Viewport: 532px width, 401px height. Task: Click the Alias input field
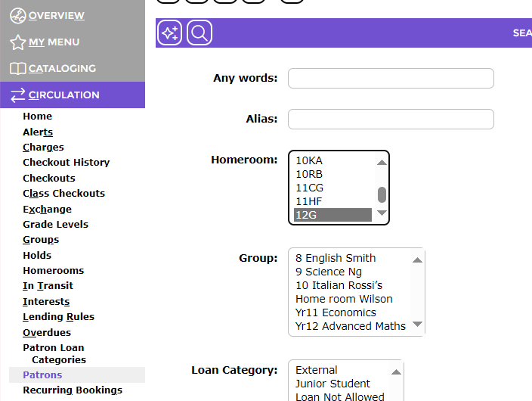(x=391, y=120)
